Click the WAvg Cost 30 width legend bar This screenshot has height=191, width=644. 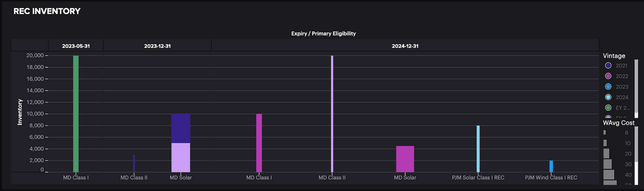(607, 164)
